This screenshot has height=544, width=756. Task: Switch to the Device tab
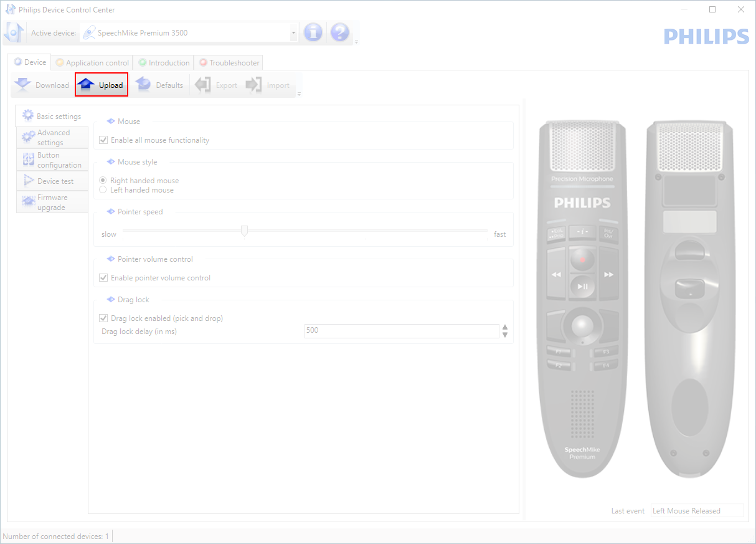[x=30, y=62]
